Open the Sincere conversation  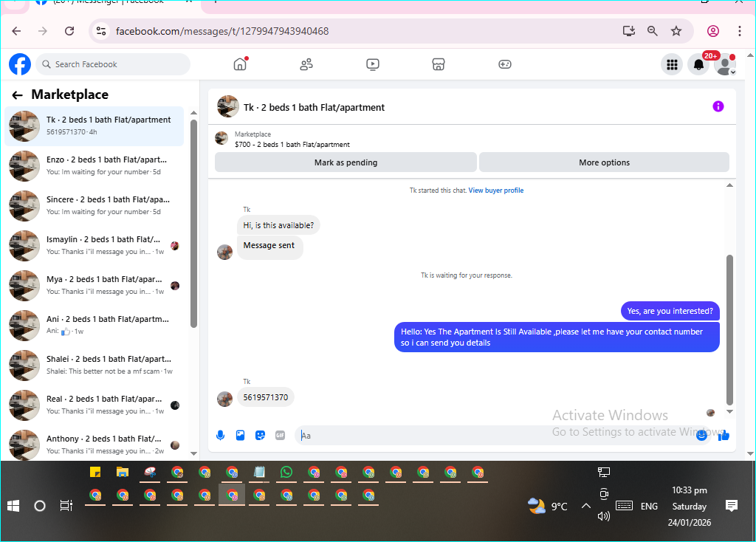[94, 206]
